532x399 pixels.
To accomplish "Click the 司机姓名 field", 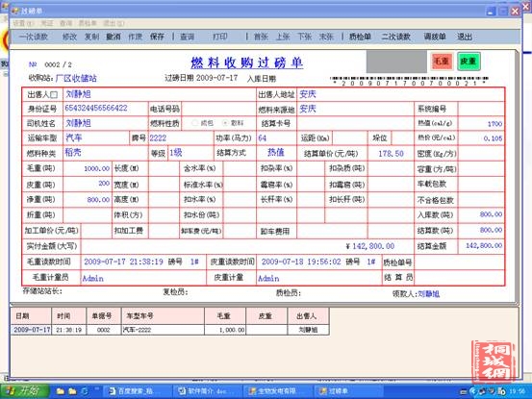I will (106, 123).
